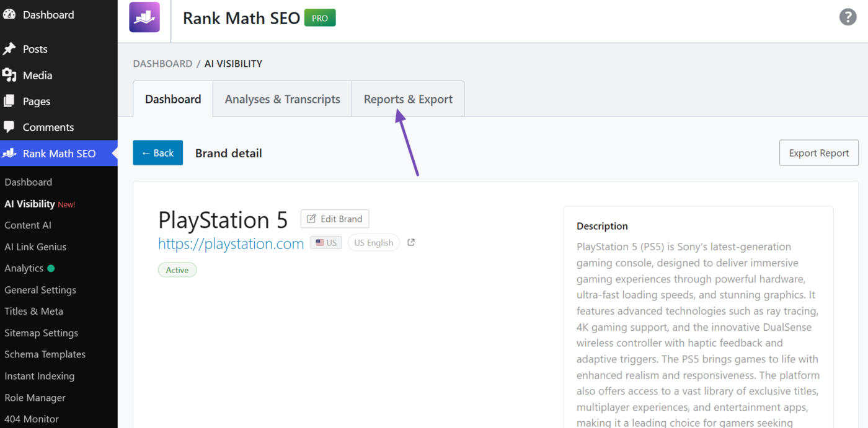Open Sitemap Settings submenu item
Image resolution: width=868 pixels, height=428 pixels.
tap(41, 333)
